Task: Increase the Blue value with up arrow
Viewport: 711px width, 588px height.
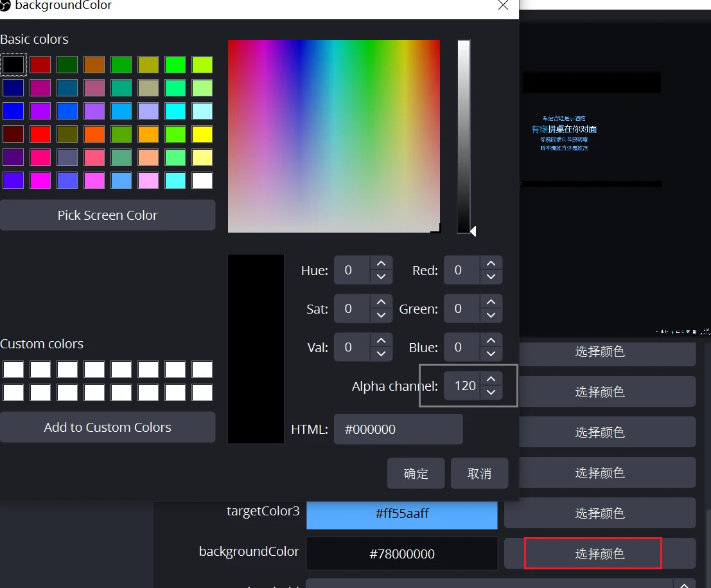Action: (x=491, y=341)
